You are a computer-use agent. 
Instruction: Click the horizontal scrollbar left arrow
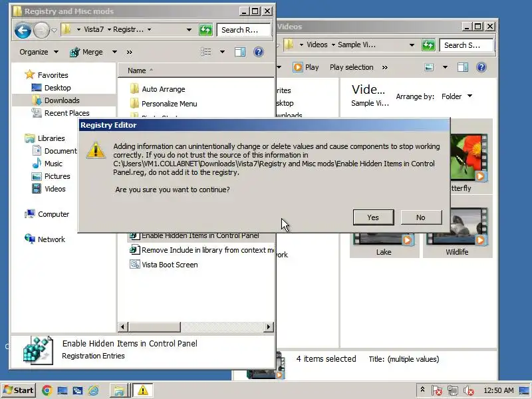(123, 327)
